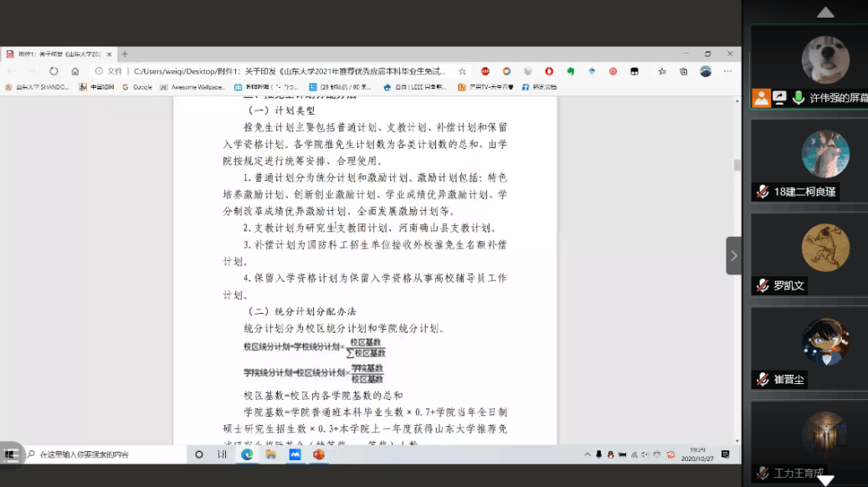Screen dimensions: 868x487
Task: Click the red Opera extension icon
Action: (549, 71)
